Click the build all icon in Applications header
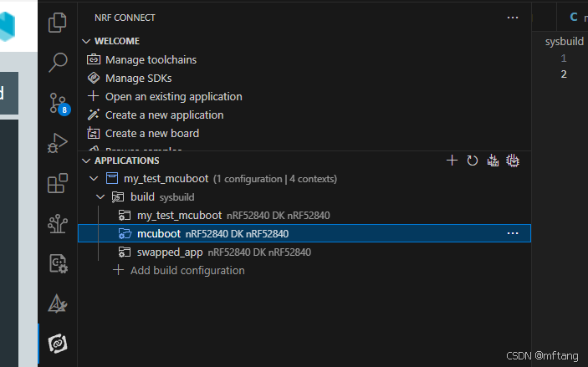The image size is (588, 367). coord(493,161)
